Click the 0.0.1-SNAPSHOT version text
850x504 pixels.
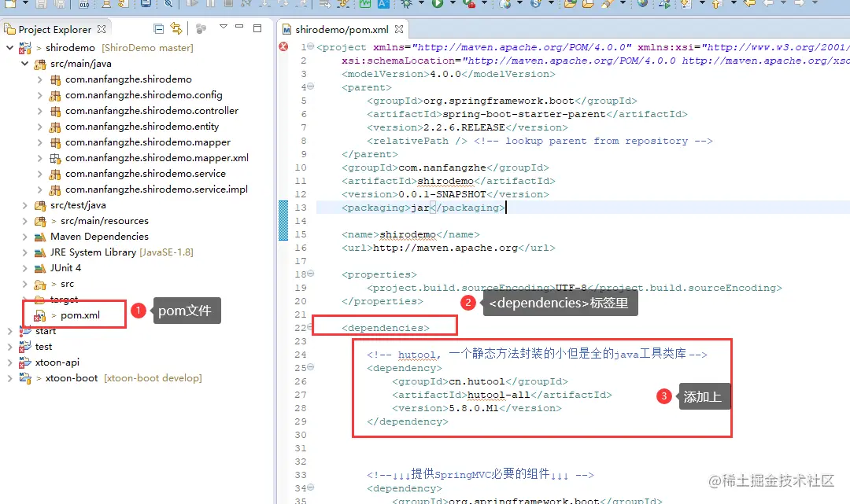pos(442,194)
